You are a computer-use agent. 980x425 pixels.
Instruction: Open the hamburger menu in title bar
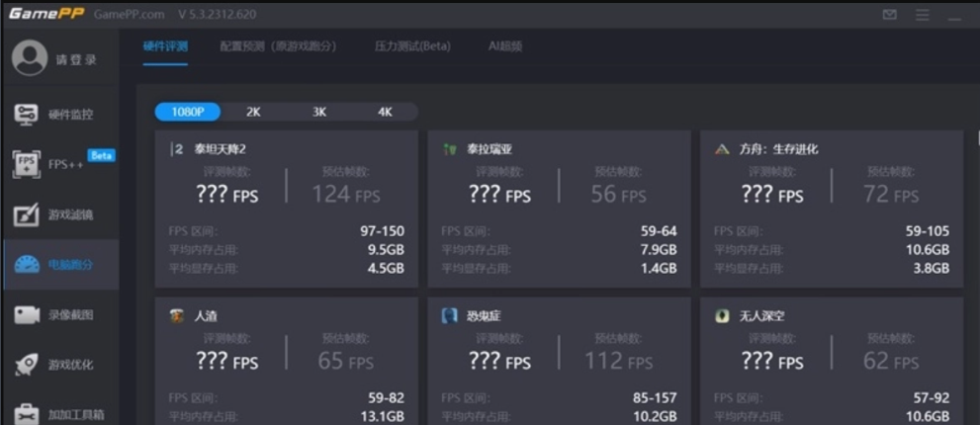[x=922, y=15]
